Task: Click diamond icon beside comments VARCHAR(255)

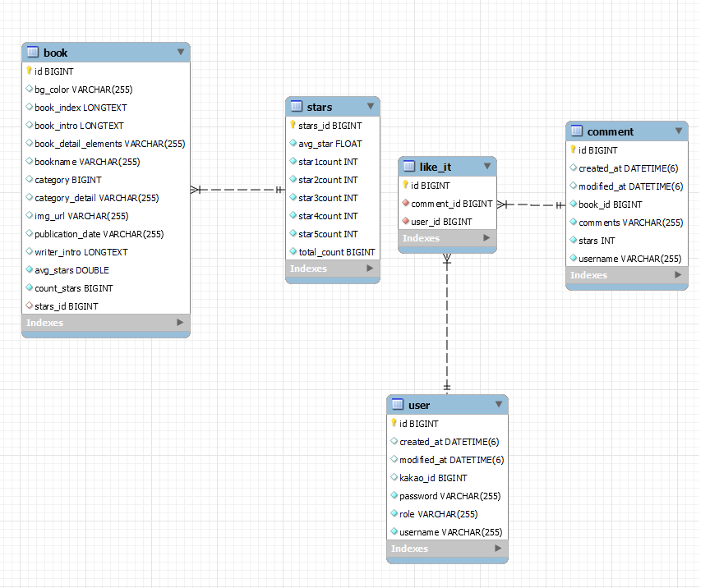Action: click(x=574, y=222)
